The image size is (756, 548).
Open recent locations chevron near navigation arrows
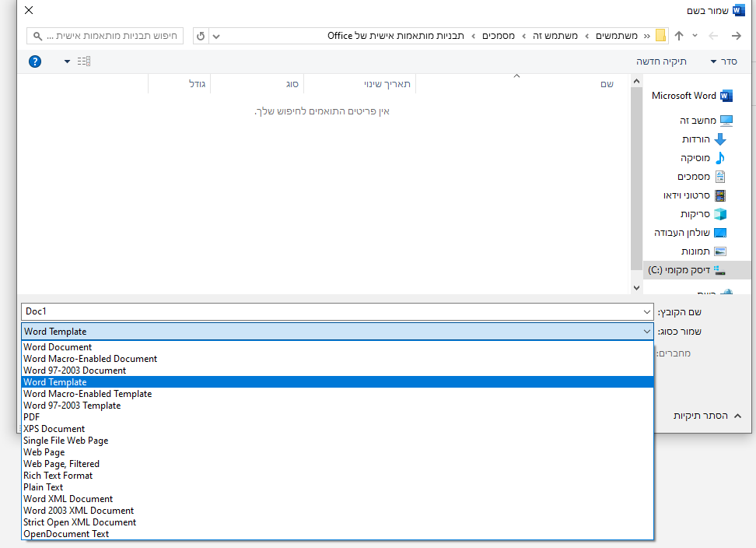(695, 36)
